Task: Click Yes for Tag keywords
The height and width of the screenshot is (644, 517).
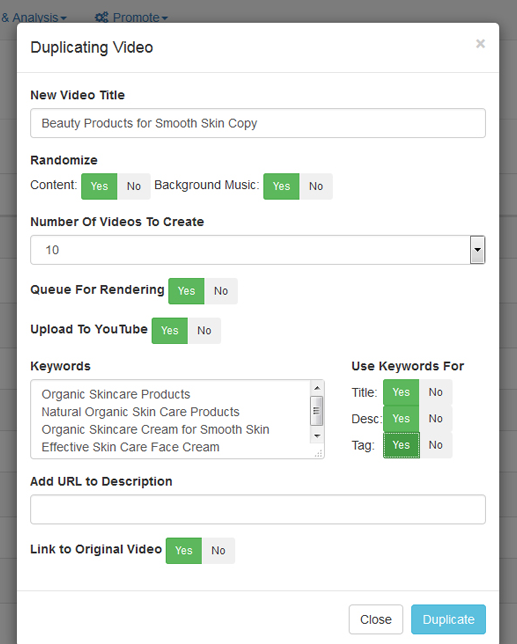Action: point(401,445)
